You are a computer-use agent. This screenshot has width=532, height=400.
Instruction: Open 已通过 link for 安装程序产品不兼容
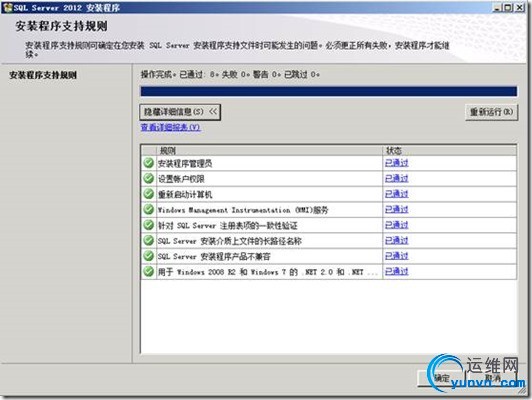click(x=397, y=256)
